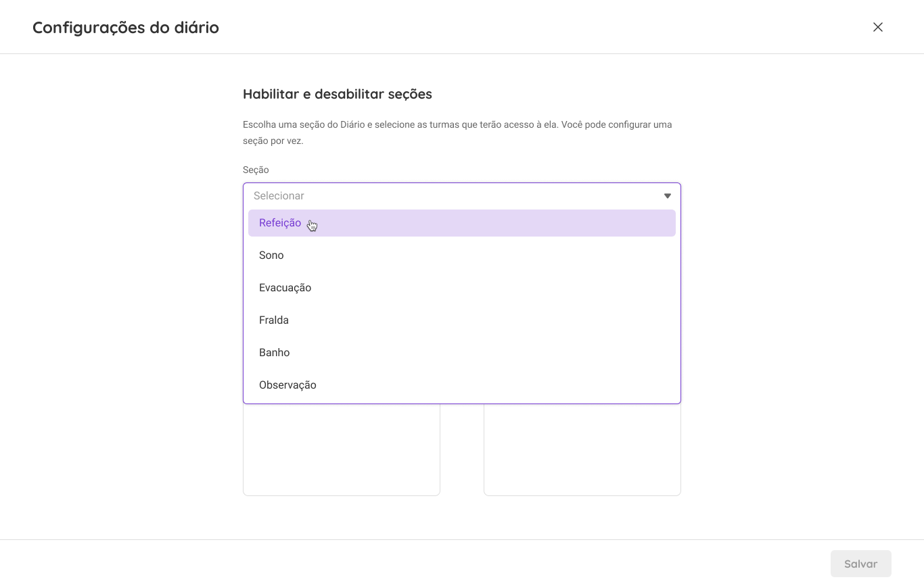This screenshot has height=588, width=924.
Task: Select the Sono option
Action: point(462,255)
